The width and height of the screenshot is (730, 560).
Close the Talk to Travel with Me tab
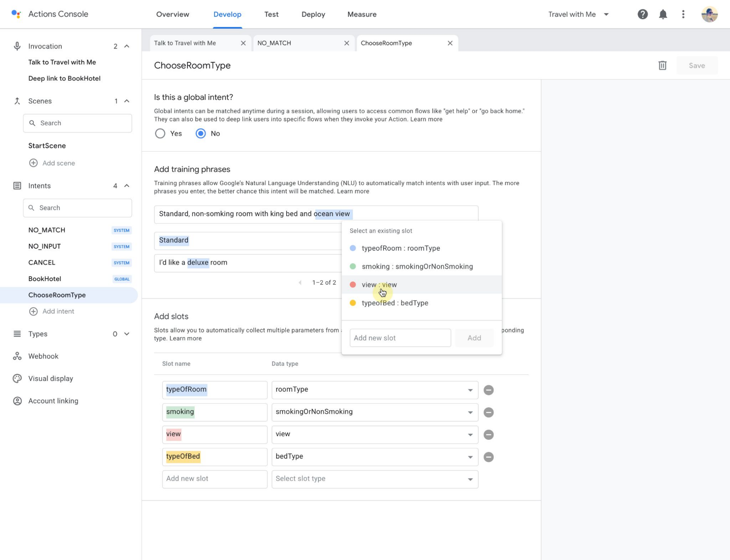click(x=243, y=43)
